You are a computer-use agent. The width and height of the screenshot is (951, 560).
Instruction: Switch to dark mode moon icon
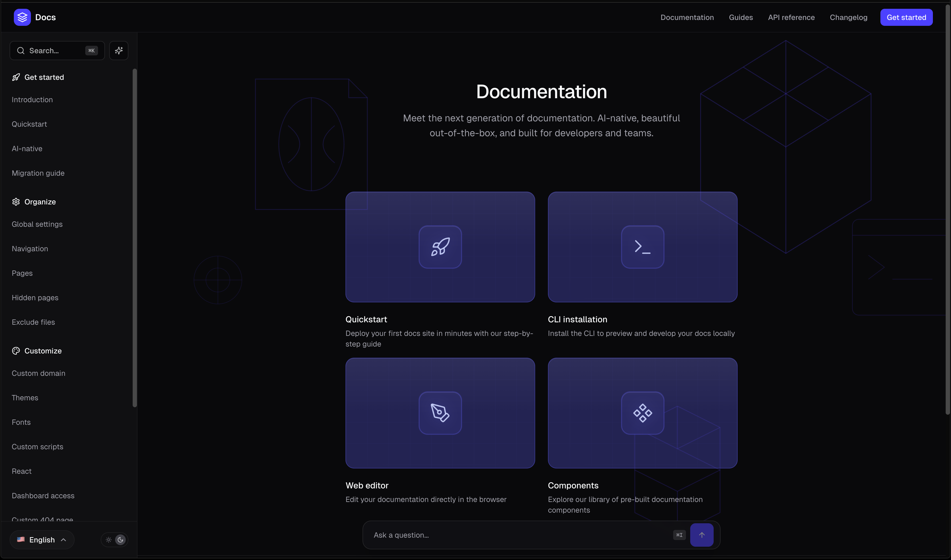point(120,540)
